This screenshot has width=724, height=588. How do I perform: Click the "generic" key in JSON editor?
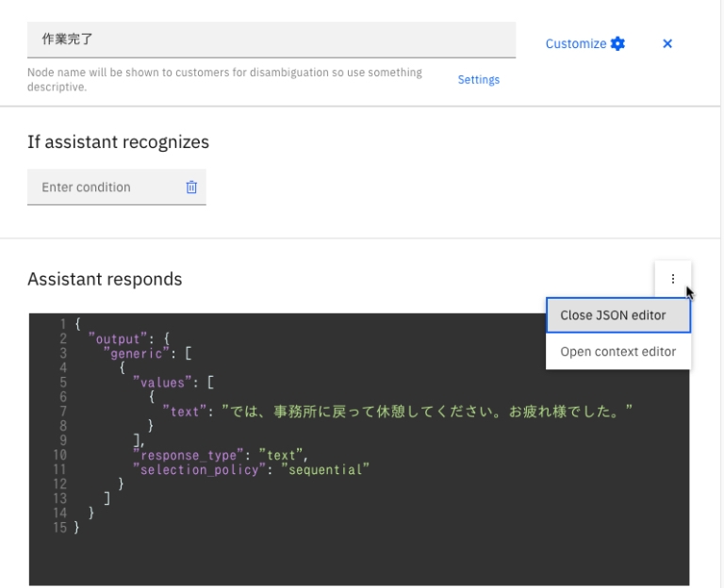[x=138, y=352]
